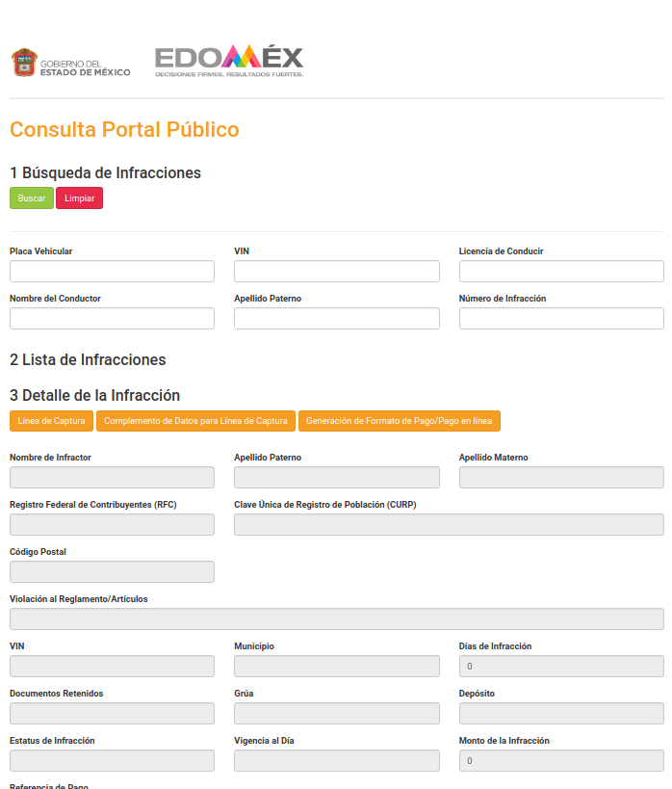Click the Línea de Captura button
The height and width of the screenshot is (789, 672).
(x=52, y=421)
